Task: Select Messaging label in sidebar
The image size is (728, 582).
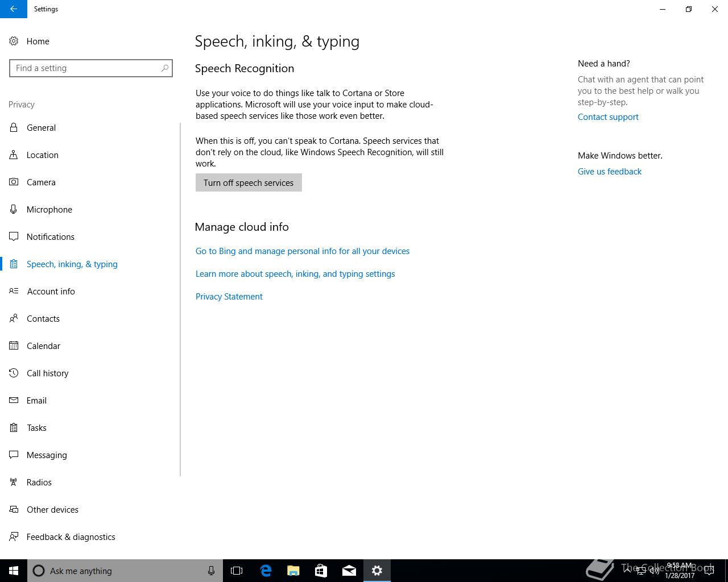Action: click(47, 455)
